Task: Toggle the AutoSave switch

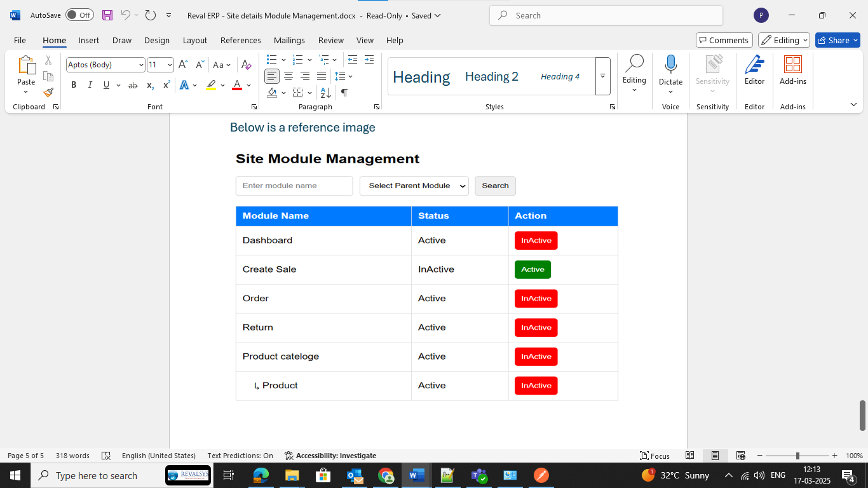Action: pos(79,15)
